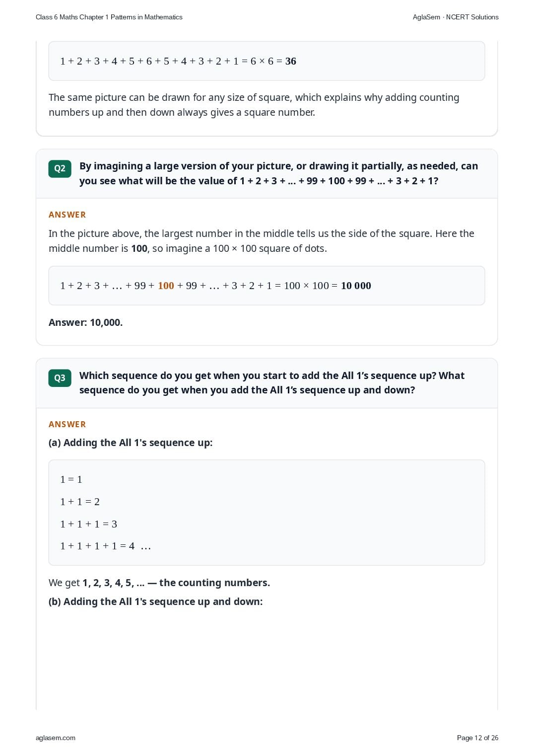Click the Class 6 Maths Chapter 1 header title

pyautogui.click(x=109, y=17)
